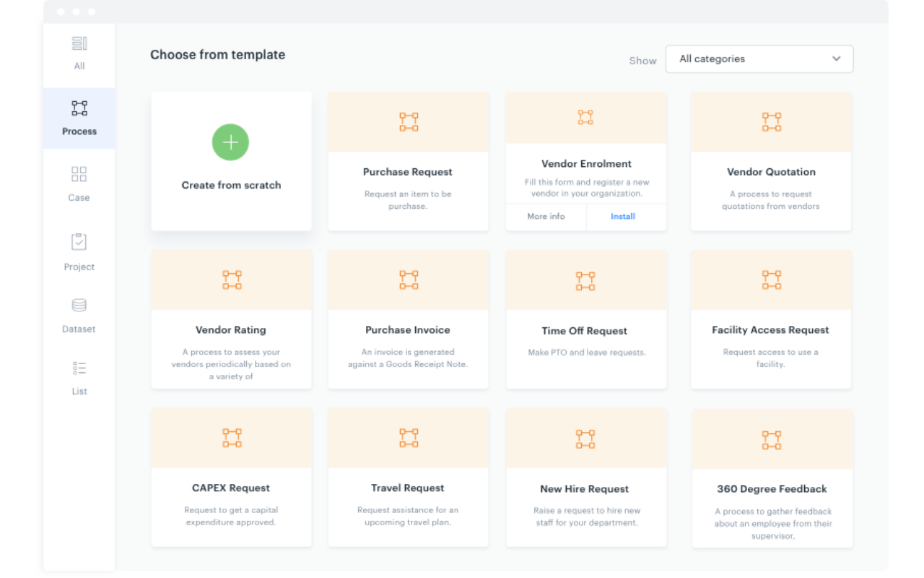The image size is (924, 578).
Task: Click the Vendor Quotation workflow icon
Action: click(771, 121)
